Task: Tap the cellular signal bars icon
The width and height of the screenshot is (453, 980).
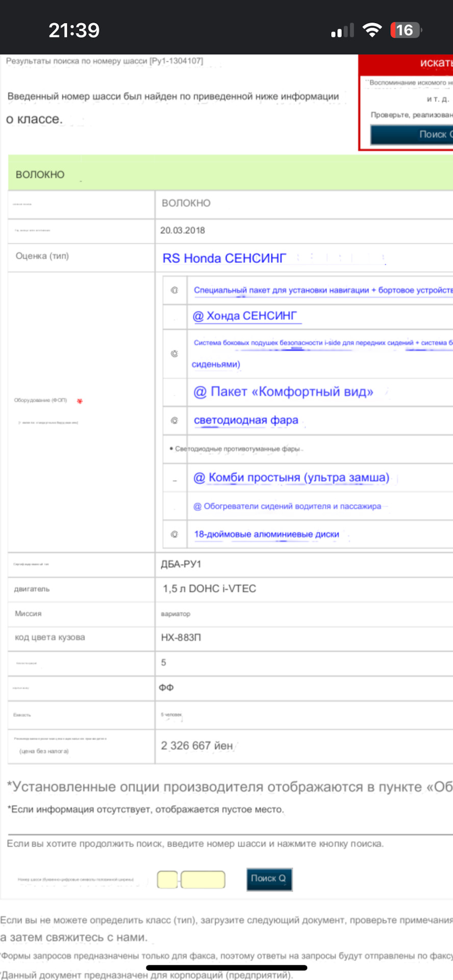Action: tap(342, 31)
